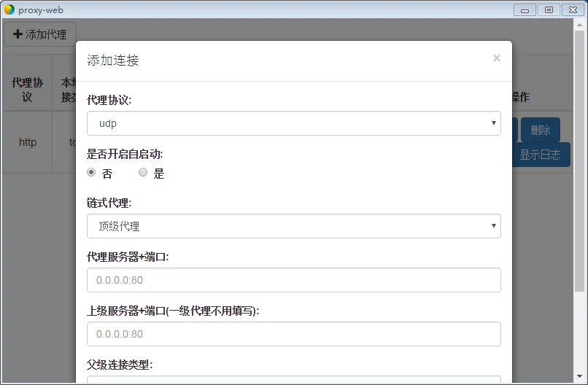Click the scrollbar up arrow
Image resolution: width=588 pixels, height=385 pixels.
click(x=579, y=24)
